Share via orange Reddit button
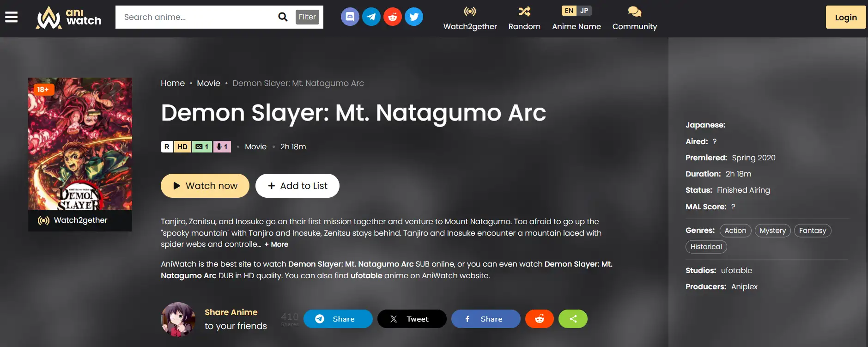Image resolution: width=868 pixels, height=347 pixels. pos(540,319)
